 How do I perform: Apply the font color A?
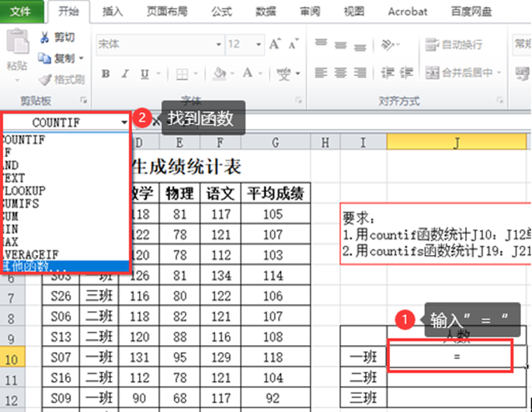(x=248, y=73)
